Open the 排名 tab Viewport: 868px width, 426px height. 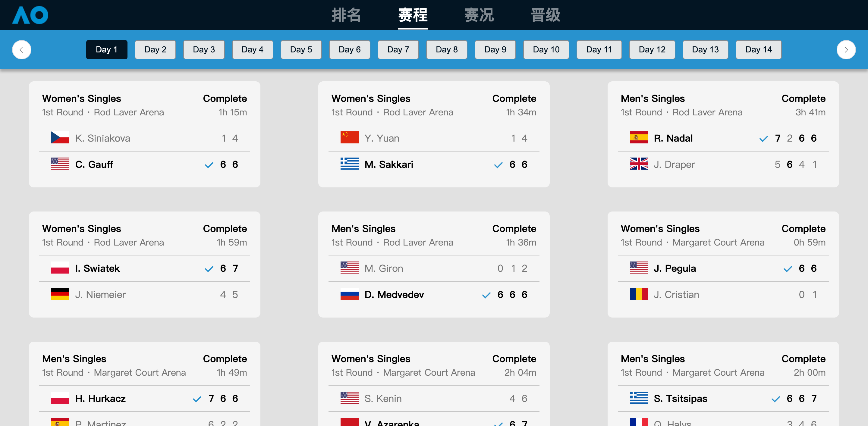point(346,15)
